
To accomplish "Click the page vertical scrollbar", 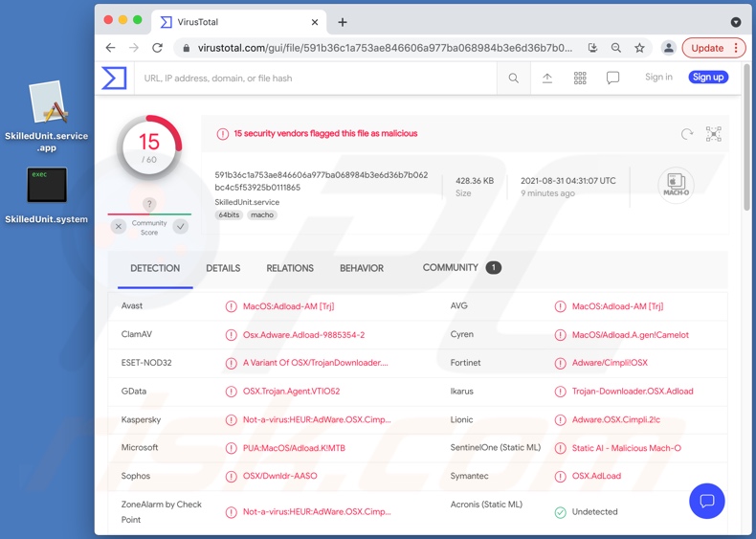I will 747,137.
